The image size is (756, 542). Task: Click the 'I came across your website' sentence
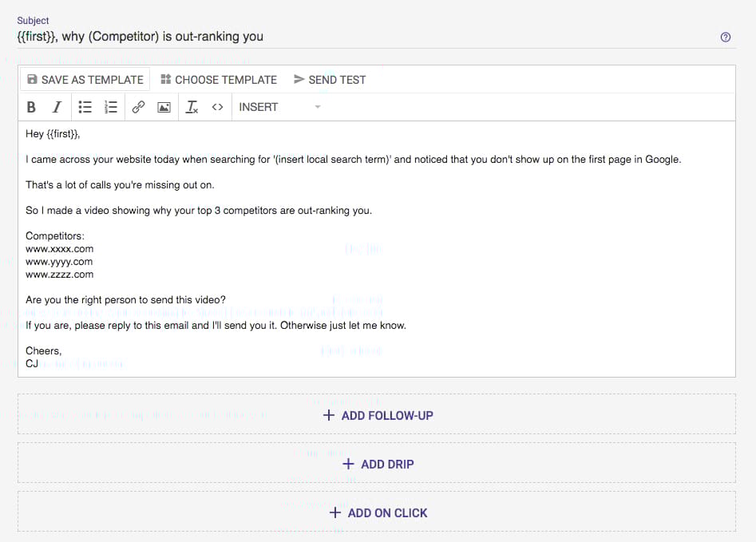click(x=354, y=159)
